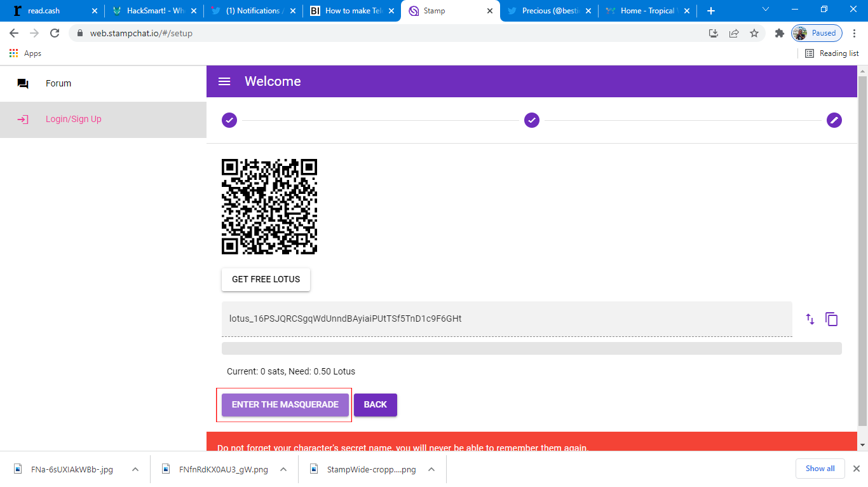Click the Forum chat bubbles icon

(x=23, y=83)
